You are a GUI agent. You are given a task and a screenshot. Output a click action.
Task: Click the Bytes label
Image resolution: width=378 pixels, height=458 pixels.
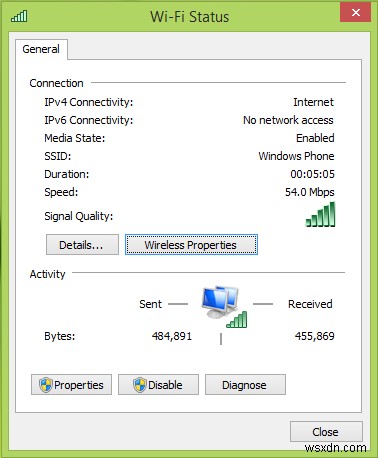60,336
